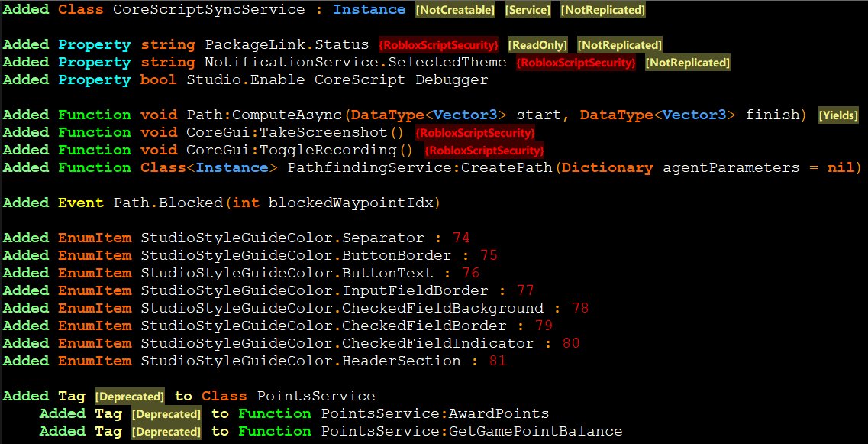868x444 pixels.
Task: Click StudioStyleGuideColor.ButtonText enum item
Action: tap(287, 274)
